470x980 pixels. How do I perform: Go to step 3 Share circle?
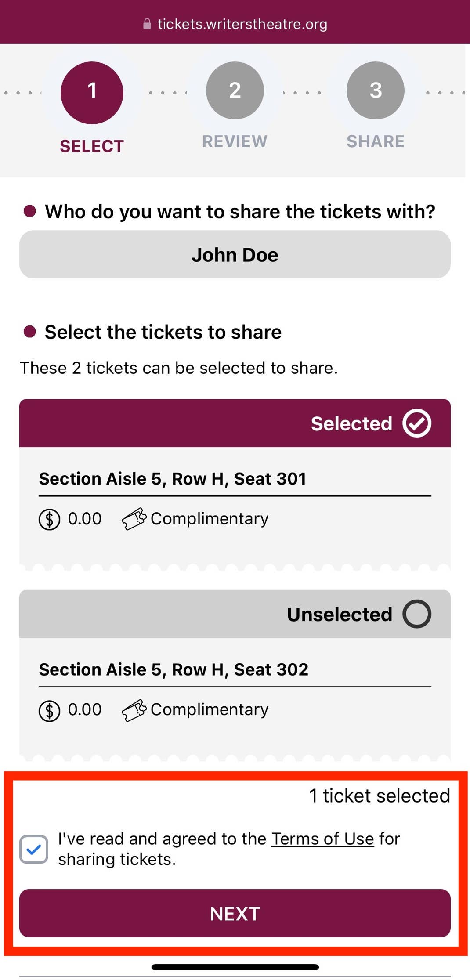pos(375,90)
